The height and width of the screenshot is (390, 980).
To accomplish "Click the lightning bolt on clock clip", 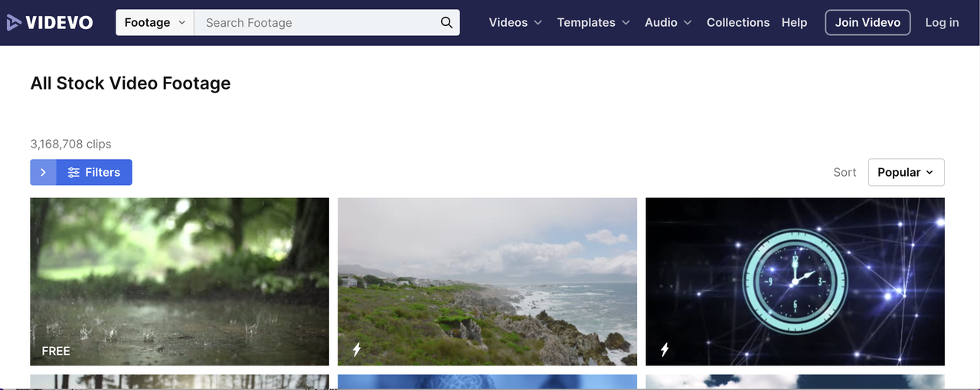I will tap(665, 350).
